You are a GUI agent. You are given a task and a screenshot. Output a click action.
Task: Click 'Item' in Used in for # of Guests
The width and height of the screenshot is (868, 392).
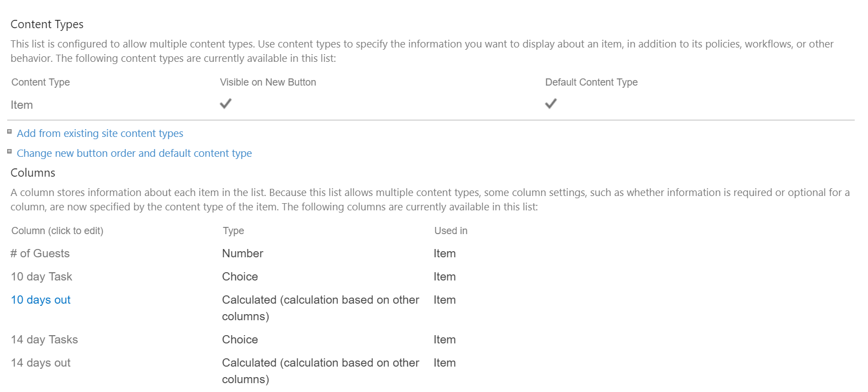click(444, 253)
